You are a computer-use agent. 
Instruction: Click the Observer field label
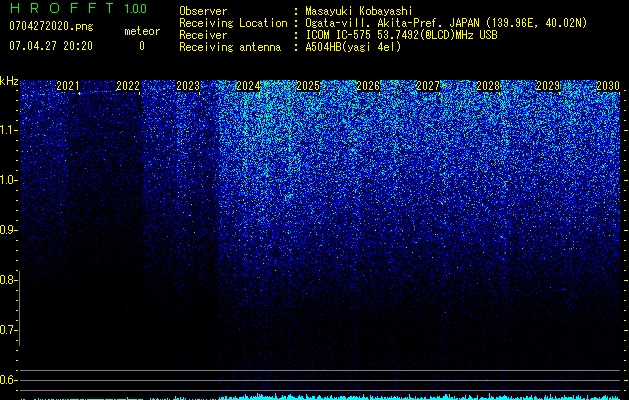tap(203, 12)
